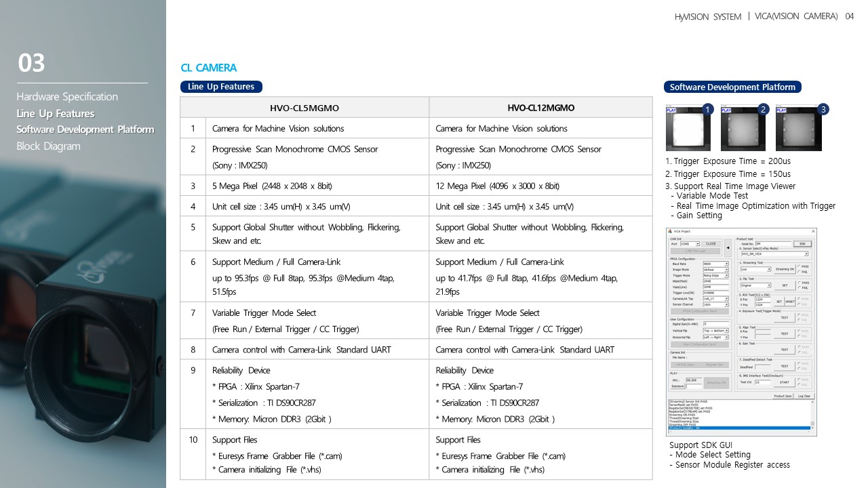Go to Block Diagram in the sidebar
This screenshot has width=868, height=488.
[x=48, y=146]
